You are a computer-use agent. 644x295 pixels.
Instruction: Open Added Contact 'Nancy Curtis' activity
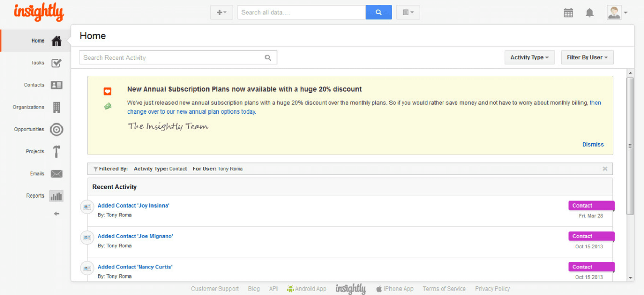(x=135, y=267)
